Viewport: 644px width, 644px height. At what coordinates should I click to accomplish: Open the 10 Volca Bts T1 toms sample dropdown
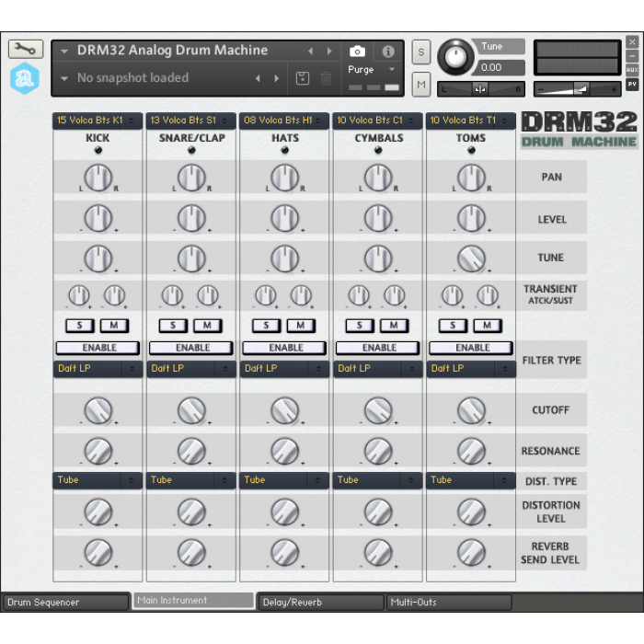471,121
